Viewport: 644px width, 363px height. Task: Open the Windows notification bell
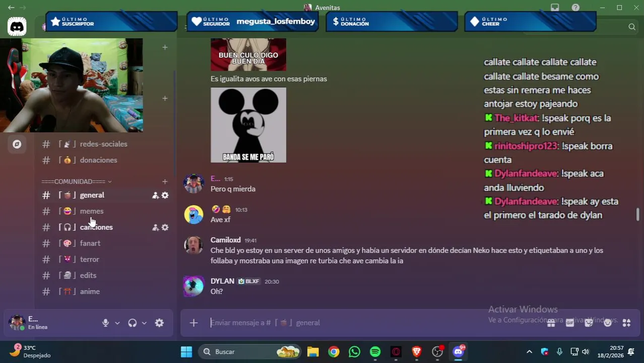[x=631, y=352]
